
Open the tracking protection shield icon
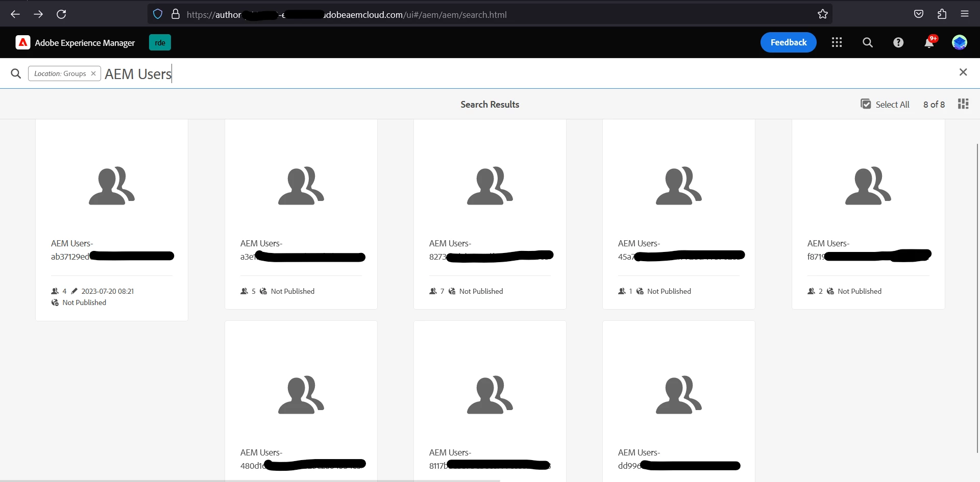(158, 14)
